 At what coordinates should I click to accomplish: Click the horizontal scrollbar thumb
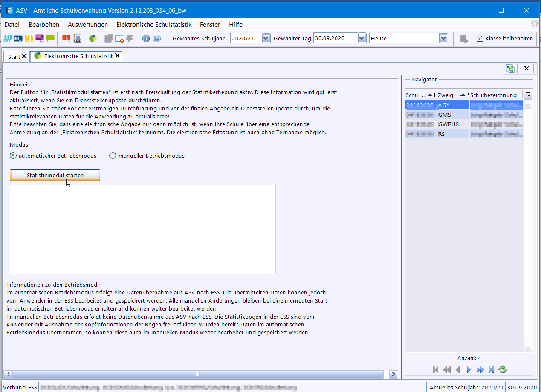[x=198, y=374]
